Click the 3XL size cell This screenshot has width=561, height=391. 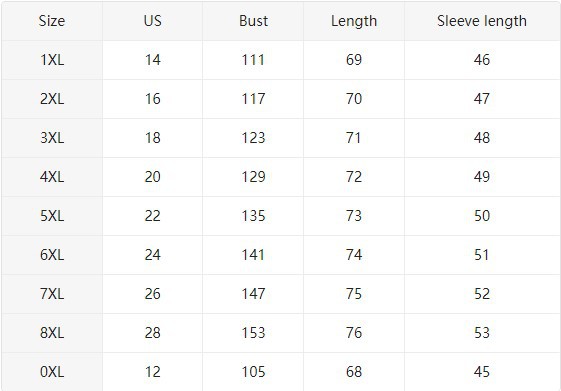(x=52, y=138)
